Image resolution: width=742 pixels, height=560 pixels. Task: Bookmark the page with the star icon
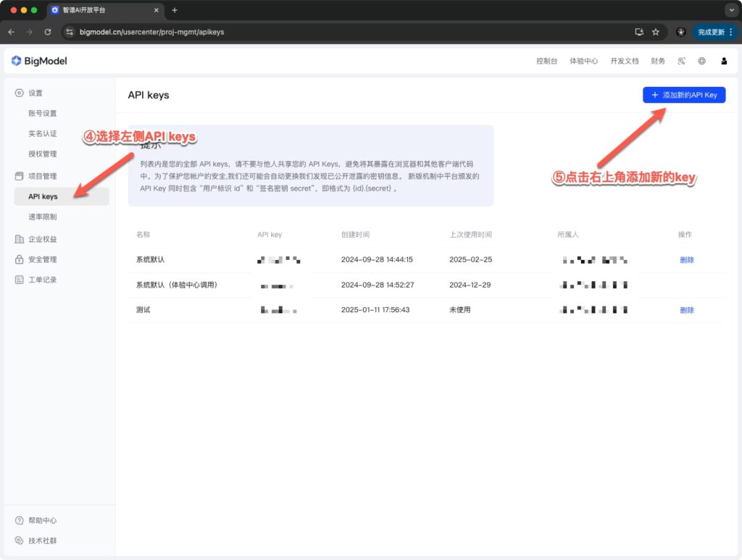[656, 32]
